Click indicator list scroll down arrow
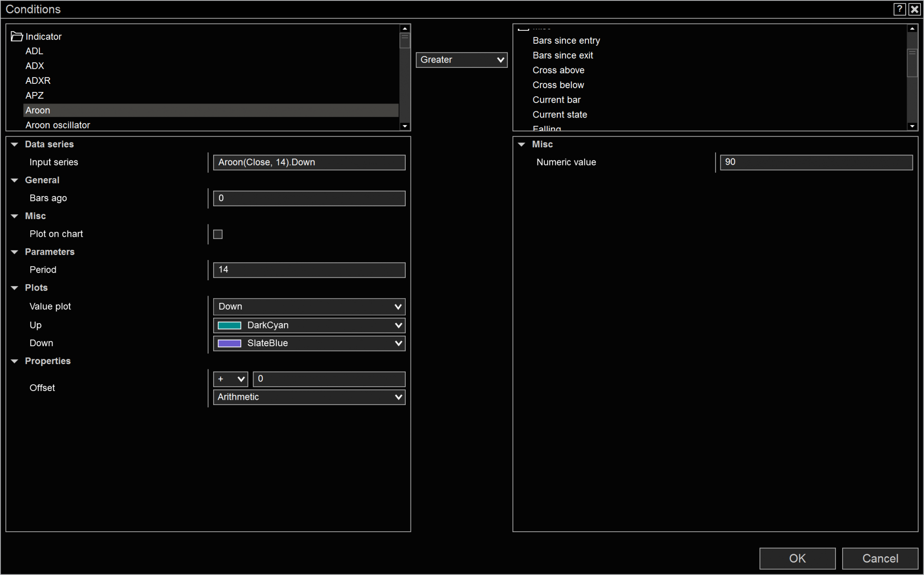The height and width of the screenshot is (575, 924). pyautogui.click(x=405, y=126)
